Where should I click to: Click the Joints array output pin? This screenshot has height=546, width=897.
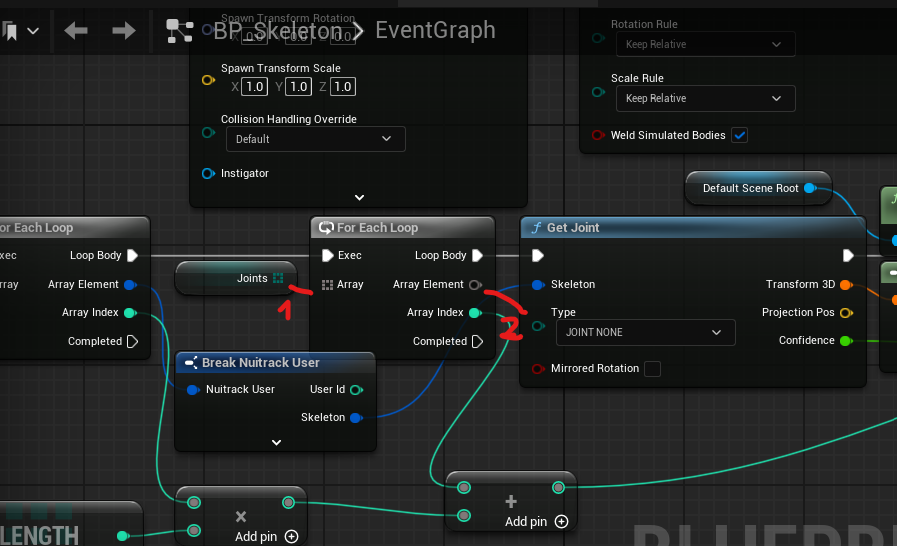[278, 278]
